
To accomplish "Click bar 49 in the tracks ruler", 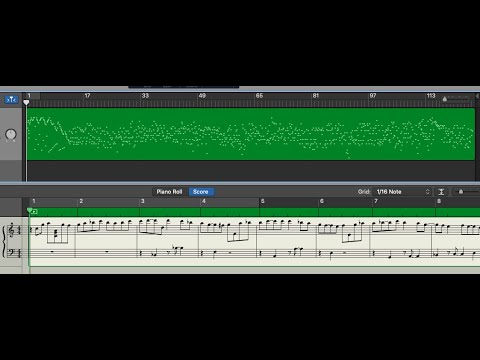I will click(x=202, y=96).
